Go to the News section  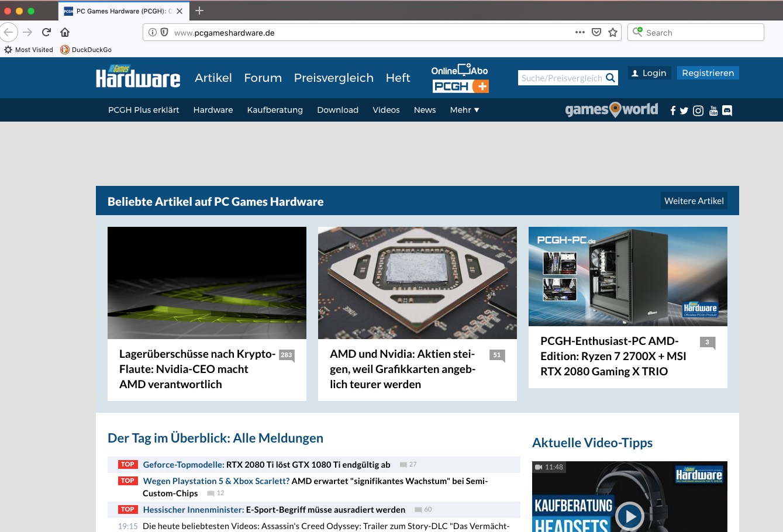point(425,110)
